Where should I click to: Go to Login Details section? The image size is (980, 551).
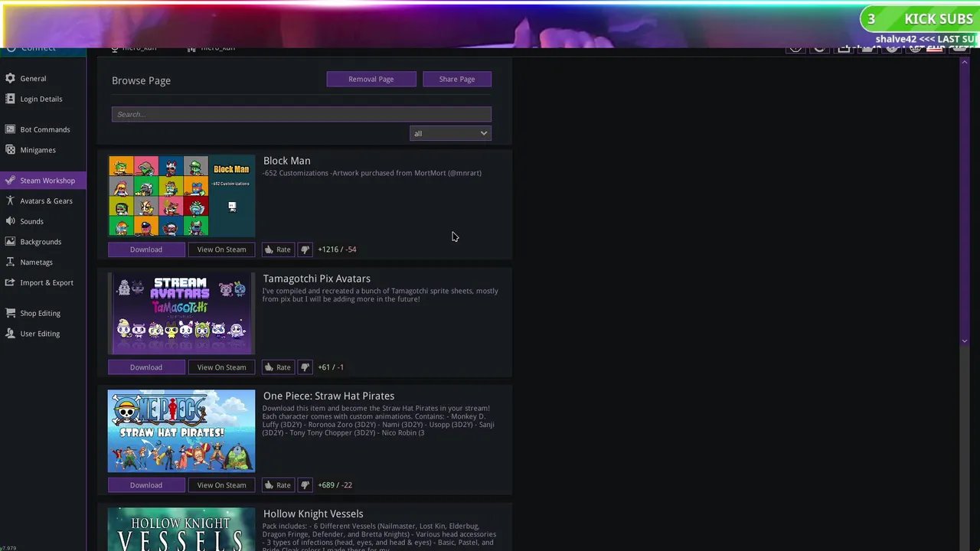pos(41,99)
